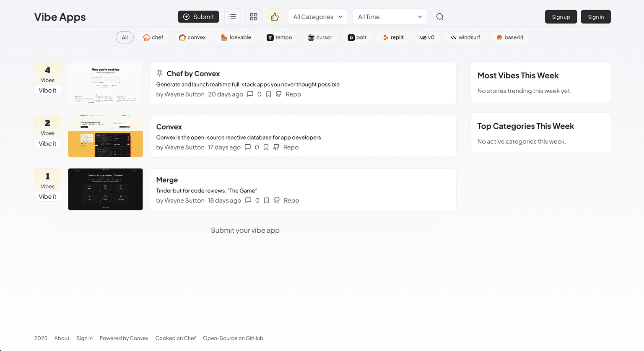Switch to grid view layout
Screen dimensions: 644x351
253,17
